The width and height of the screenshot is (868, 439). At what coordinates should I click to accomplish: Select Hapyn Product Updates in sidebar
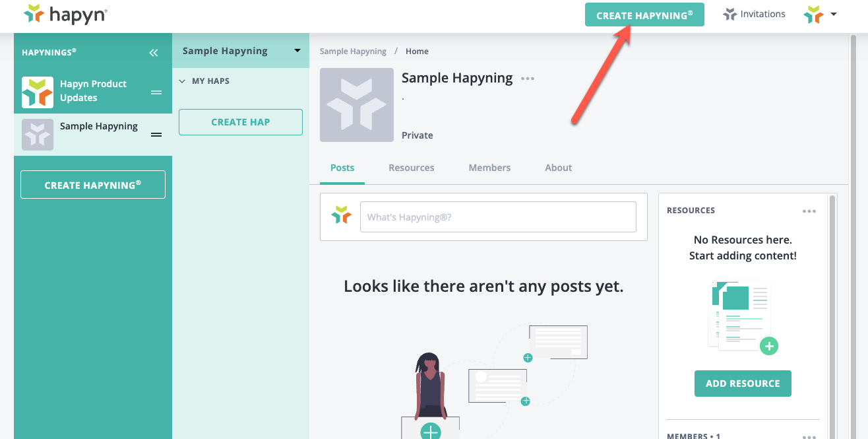coord(93,91)
